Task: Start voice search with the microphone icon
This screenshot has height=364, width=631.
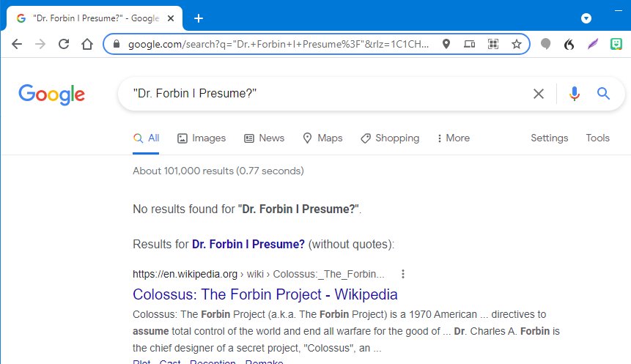Action: point(575,94)
